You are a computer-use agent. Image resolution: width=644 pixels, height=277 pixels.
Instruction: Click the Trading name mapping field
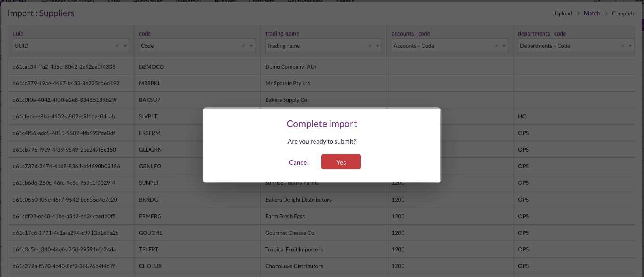tap(316, 46)
